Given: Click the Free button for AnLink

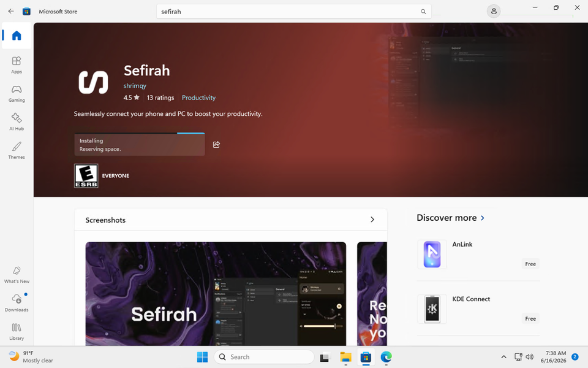Looking at the screenshot, I should click(x=530, y=264).
